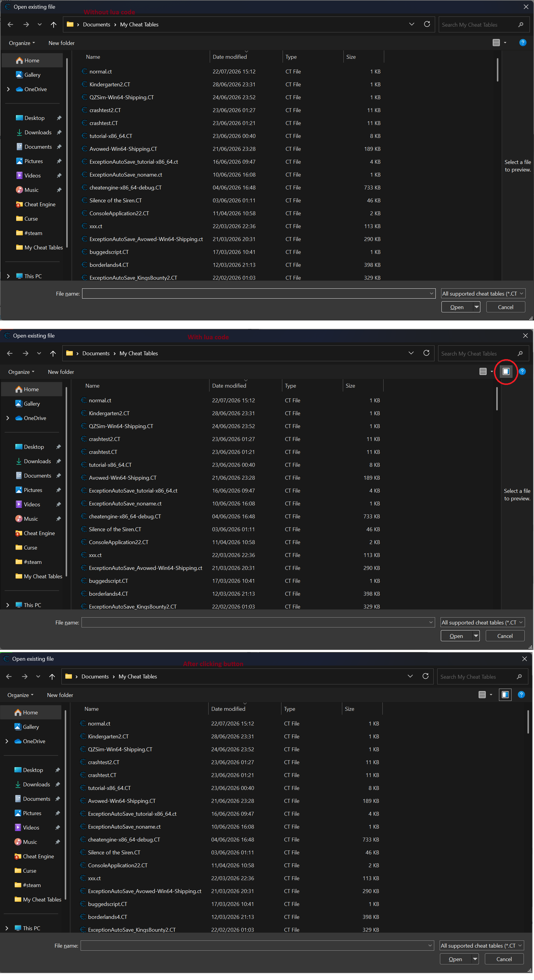Image resolution: width=534 pixels, height=980 pixels.
Task: Toggle the preview pane button in the middle dialog
Action: coord(506,371)
